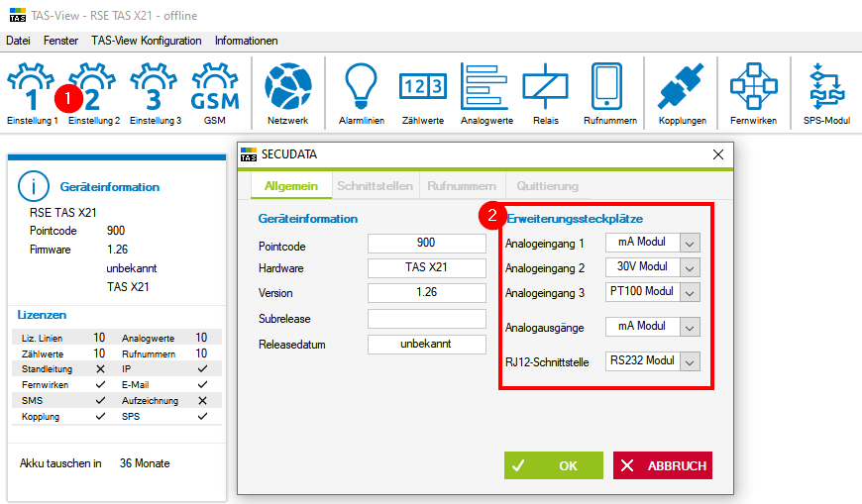The height and width of the screenshot is (504, 862).
Task: Open Einstellung 1 settings gear
Action: 31,87
